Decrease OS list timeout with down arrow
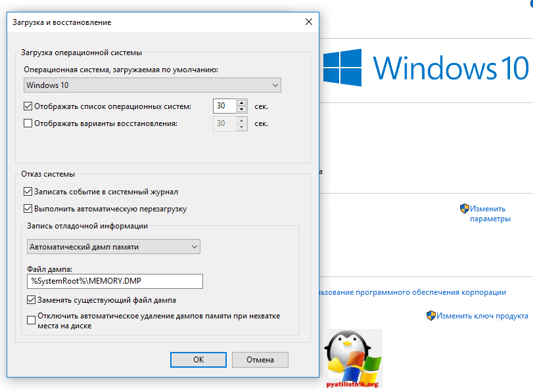The width and height of the screenshot is (533, 392). (242, 109)
